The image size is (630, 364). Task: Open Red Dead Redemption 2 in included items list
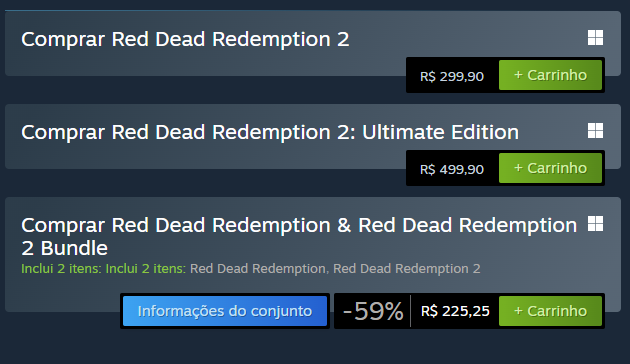tap(407, 268)
